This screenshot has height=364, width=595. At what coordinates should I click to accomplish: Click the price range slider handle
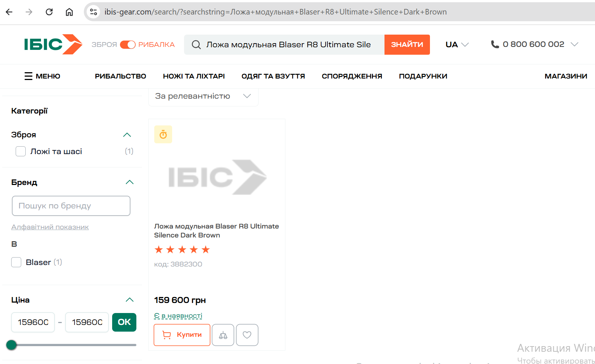point(12,345)
